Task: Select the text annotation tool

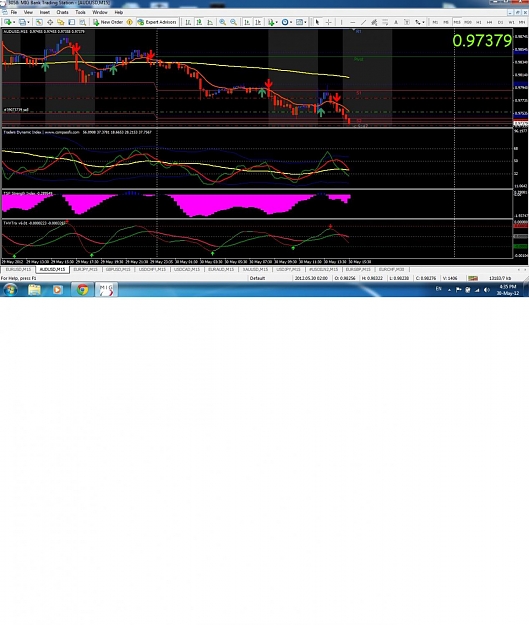Action: (x=396, y=22)
